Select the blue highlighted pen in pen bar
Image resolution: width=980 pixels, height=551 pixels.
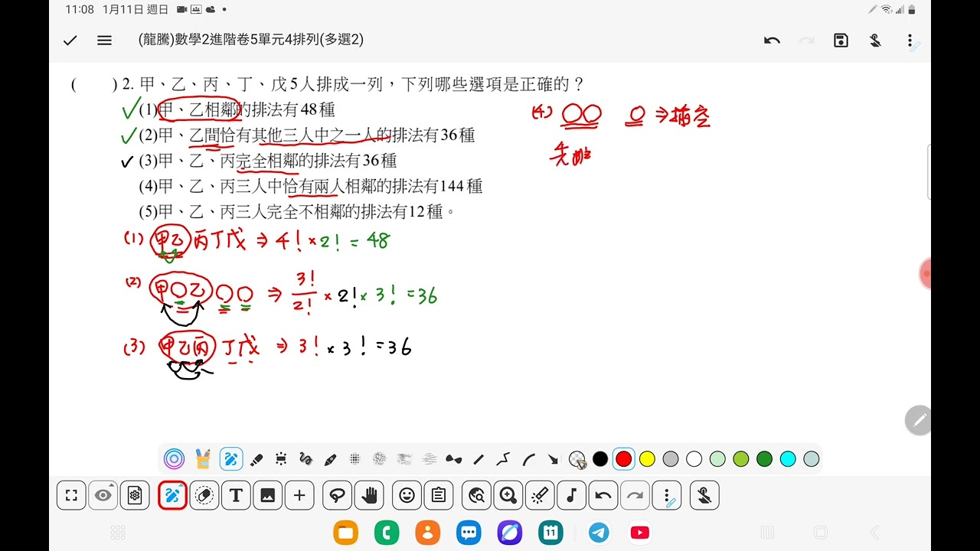point(230,459)
